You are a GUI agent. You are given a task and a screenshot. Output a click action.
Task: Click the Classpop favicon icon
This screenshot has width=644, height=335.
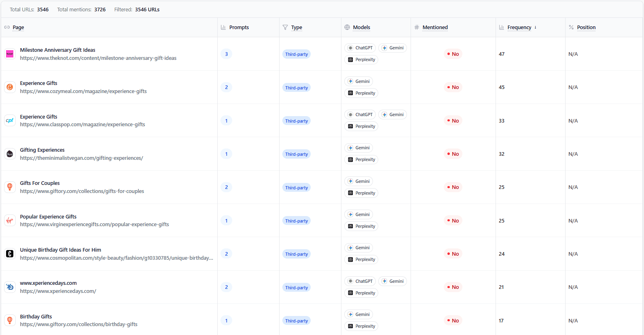click(x=10, y=121)
